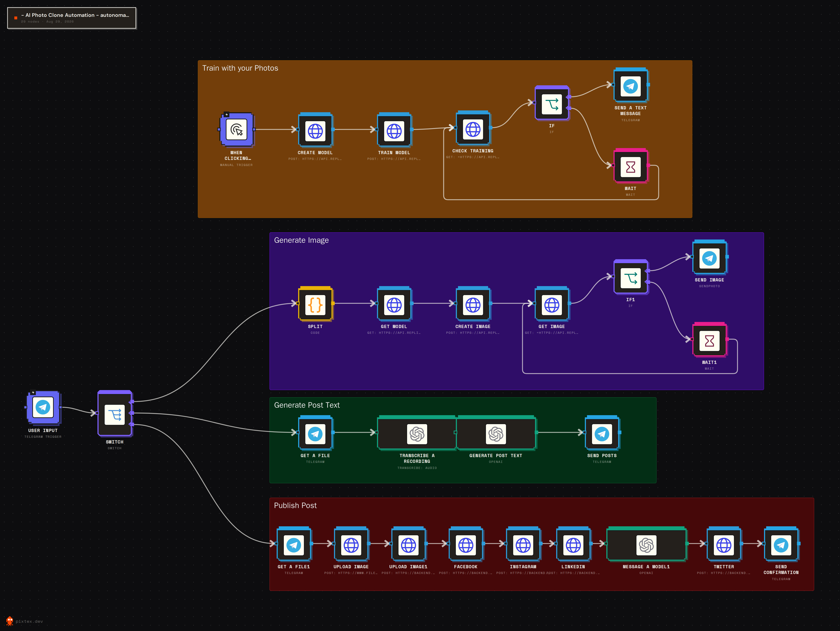840x631 pixels.
Task: Click the 'CHECK TRAINING' node label
Action: [473, 151]
